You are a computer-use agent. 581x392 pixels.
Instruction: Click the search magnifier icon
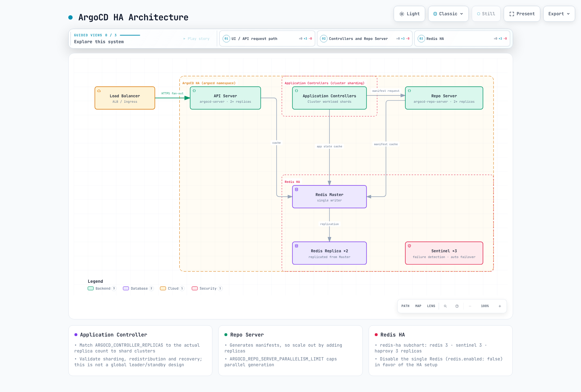click(445, 306)
